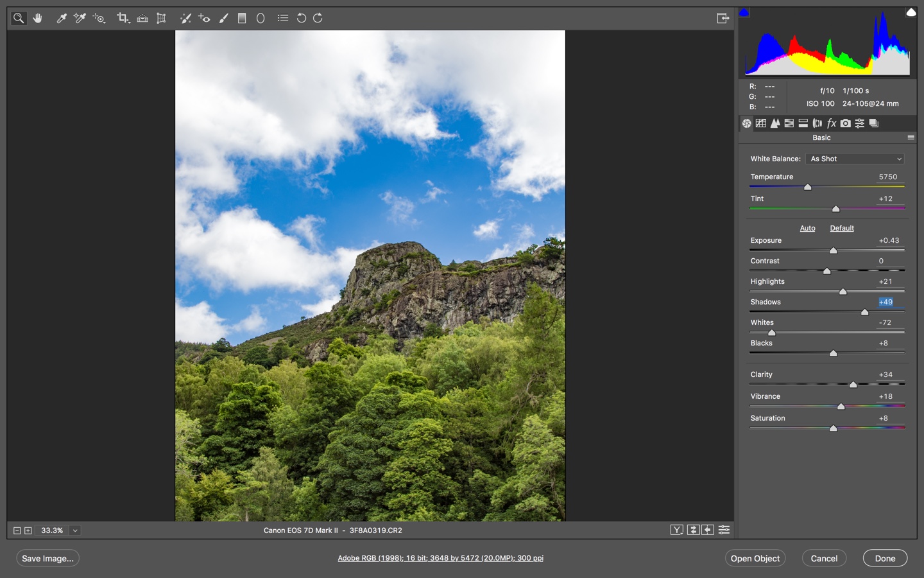The height and width of the screenshot is (578, 924).
Task: Click the Contrast slider handle
Action: click(x=827, y=271)
